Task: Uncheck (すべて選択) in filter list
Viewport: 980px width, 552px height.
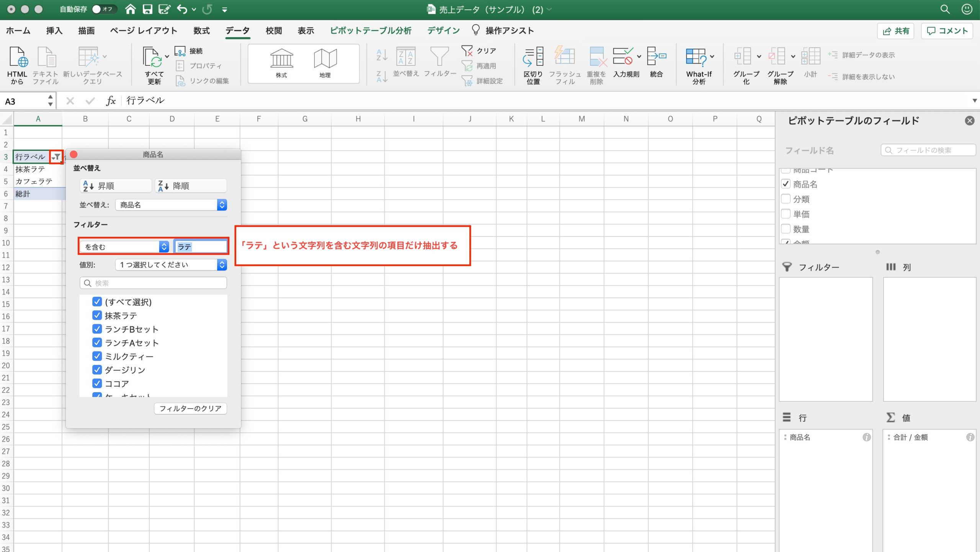Action: pyautogui.click(x=97, y=302)
